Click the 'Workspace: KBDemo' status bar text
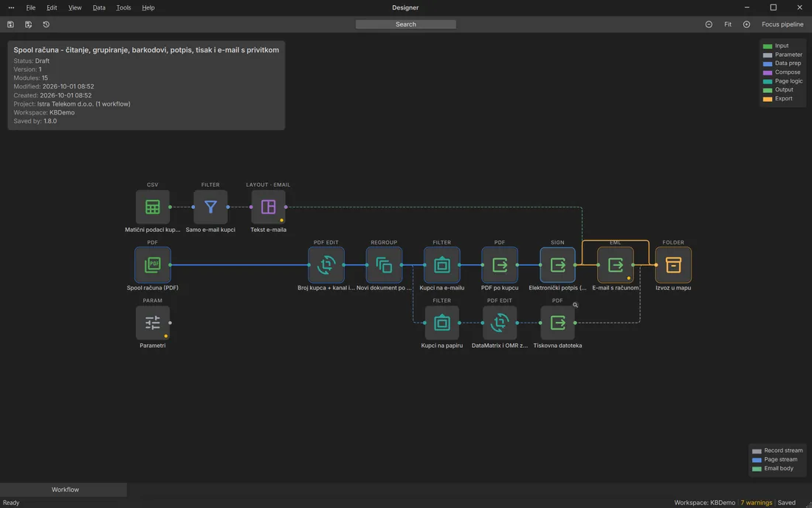 (x=704, y=502)
